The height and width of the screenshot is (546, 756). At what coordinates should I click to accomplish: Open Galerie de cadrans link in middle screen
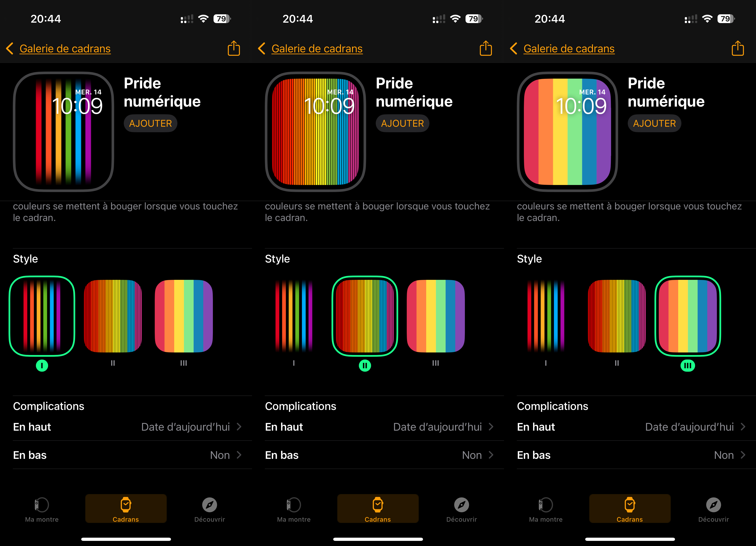pyautogui.click(x=317, y=49)
